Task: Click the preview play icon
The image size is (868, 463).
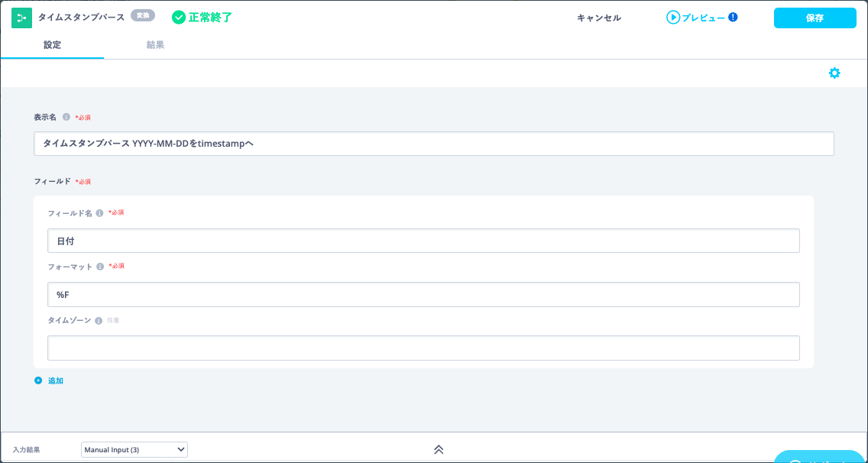Action: coord(672,18)
